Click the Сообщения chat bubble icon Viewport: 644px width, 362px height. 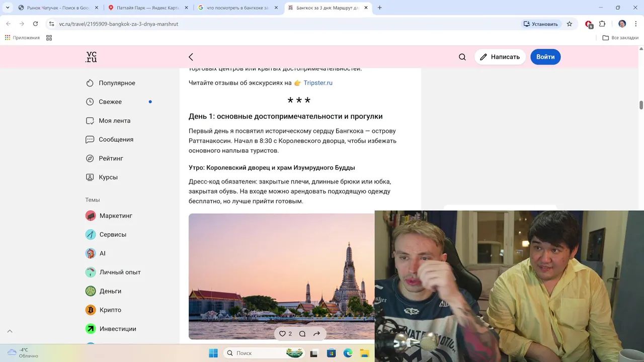pyautogui.click(x=90, y=139)
